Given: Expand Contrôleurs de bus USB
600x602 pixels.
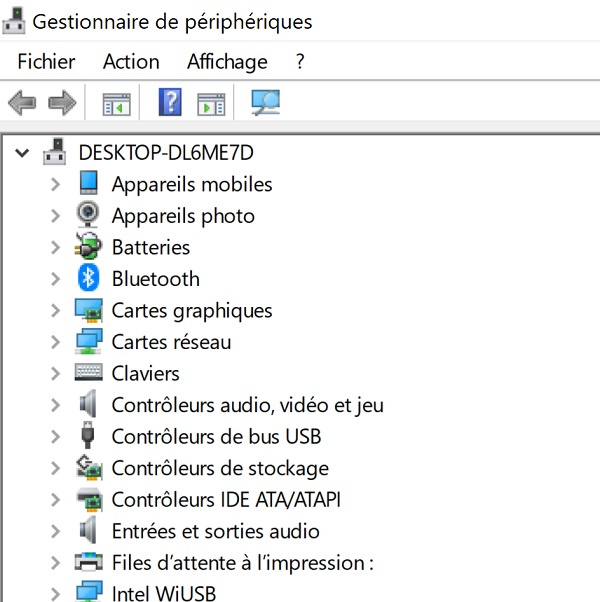Looking at the screenshot, I should pos(55,437).
